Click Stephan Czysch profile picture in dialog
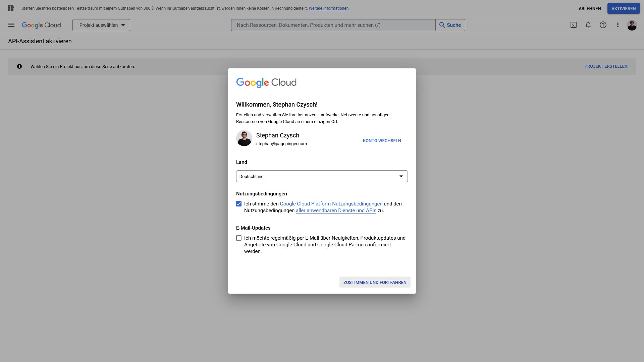 click(x=244, y=138)
